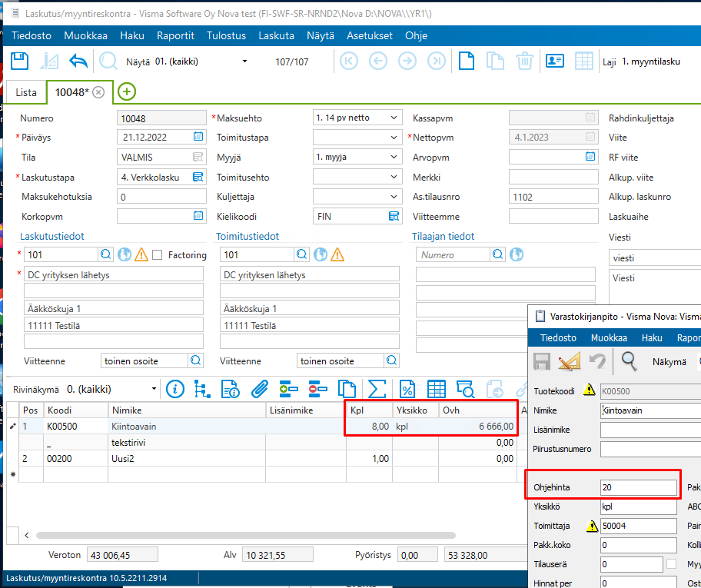Expand the Rivinäkymä view dropdown
Image resolution: width=701 pixels, height=588 pixels.
(154, 389)
